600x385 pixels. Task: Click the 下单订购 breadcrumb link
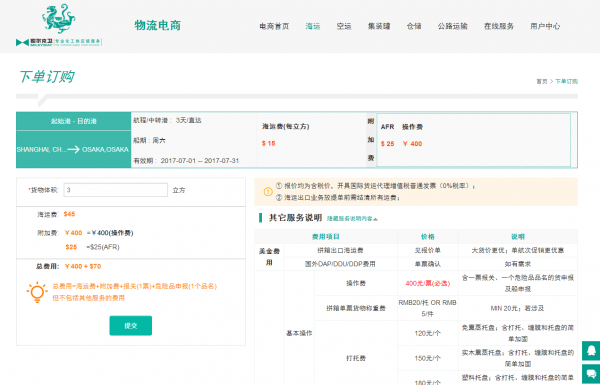(x=566, y=82)
